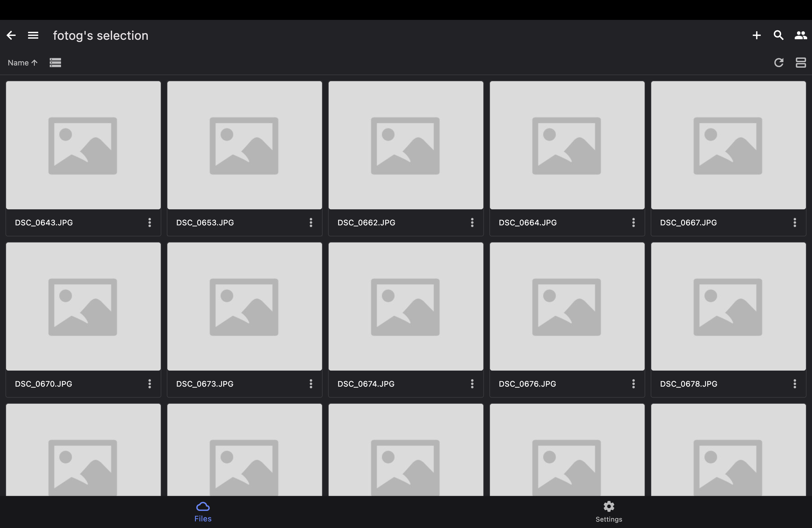
Task: Click the DSC_0662.JPG file name
Action: coord(367,222)
